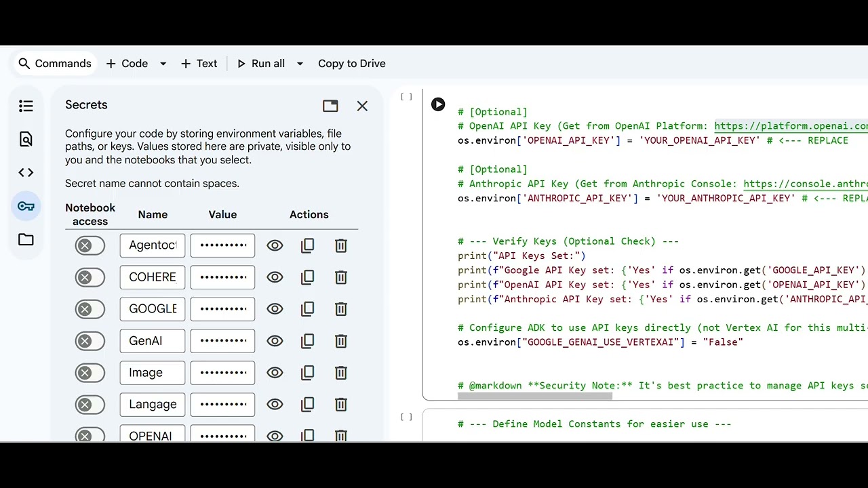This screenshot has height=488, width=868.
Task: Click the Agentoct secret value field
Action: click(x=222, y=245)
